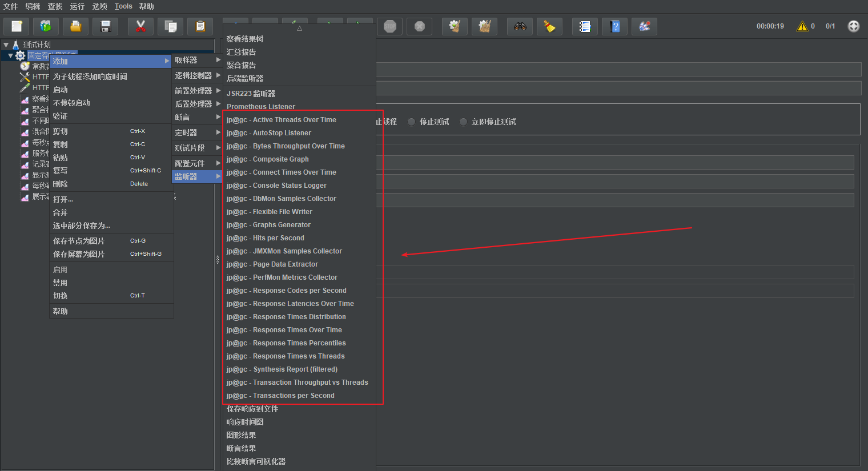Collapse the 测试计划 tree node
Image resolution: width=868 pixels, height=471 pixels.
(6, 45)
